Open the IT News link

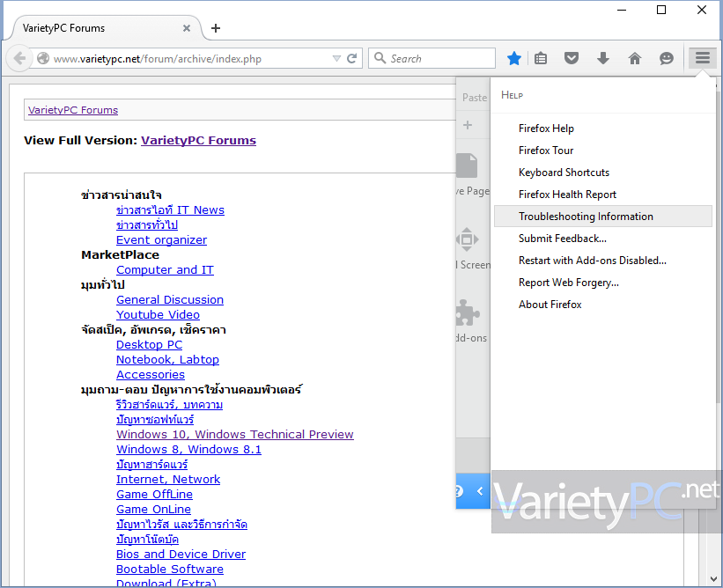170,210
